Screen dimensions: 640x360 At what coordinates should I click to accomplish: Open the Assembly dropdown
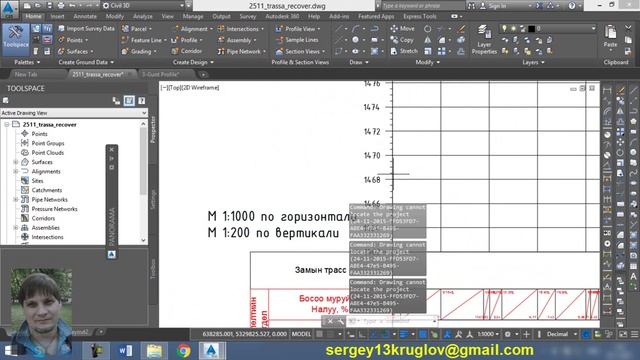tap(237, 40)
